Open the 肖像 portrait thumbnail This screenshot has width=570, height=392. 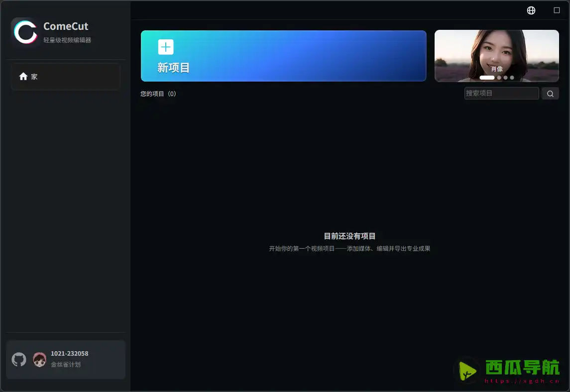496,56
